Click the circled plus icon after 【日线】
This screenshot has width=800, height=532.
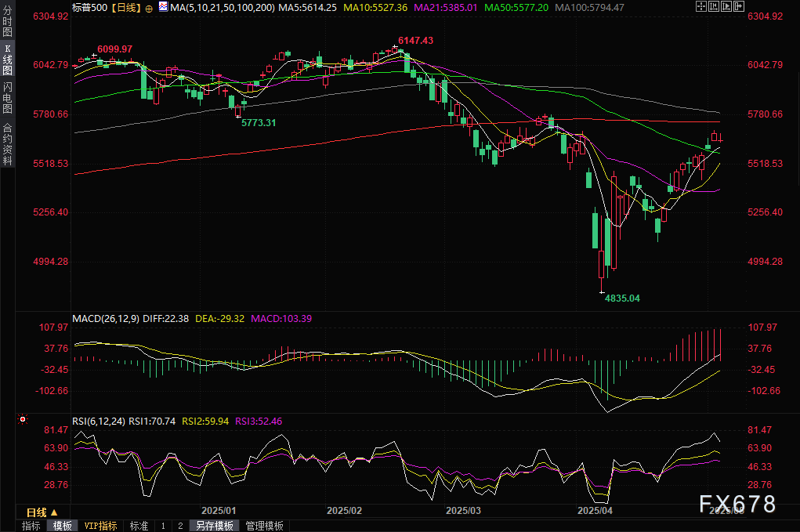149,7
